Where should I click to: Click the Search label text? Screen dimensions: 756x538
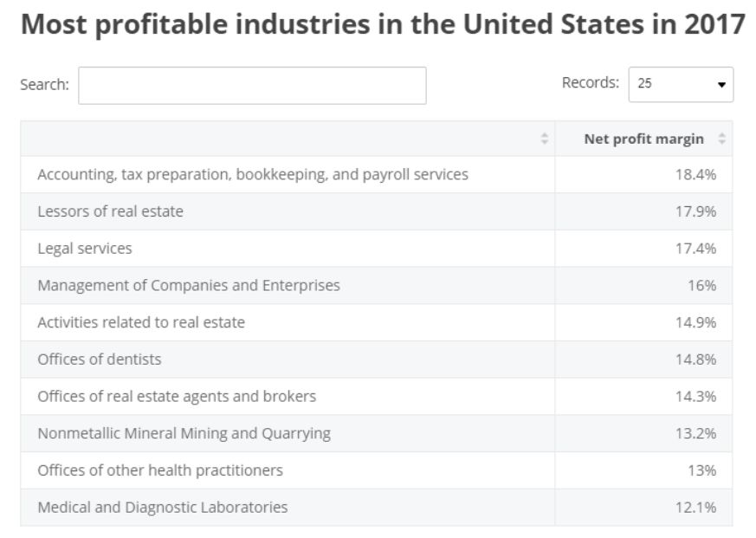(44, 86)
